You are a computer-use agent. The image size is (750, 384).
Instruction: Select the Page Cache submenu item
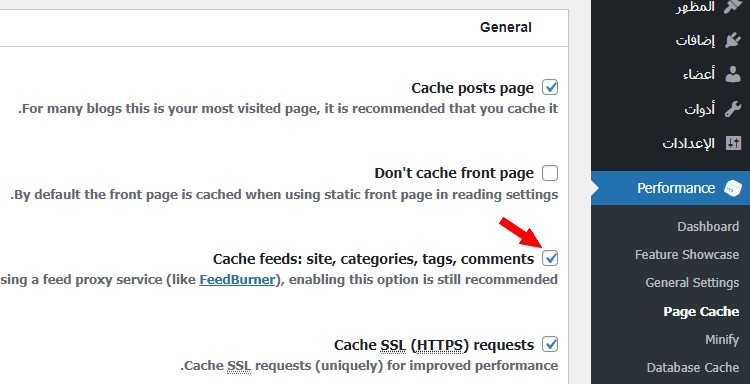(x=701, y=311)
